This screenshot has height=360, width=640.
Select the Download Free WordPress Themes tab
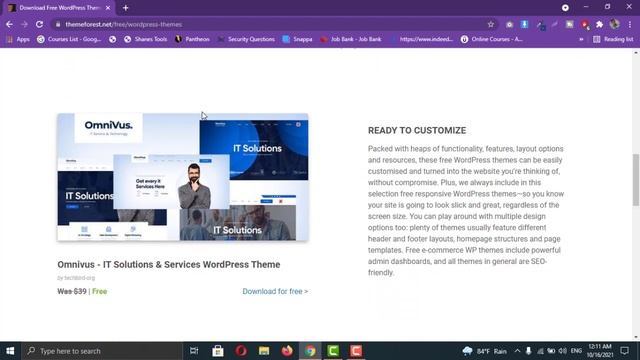[x=59, y=8]
